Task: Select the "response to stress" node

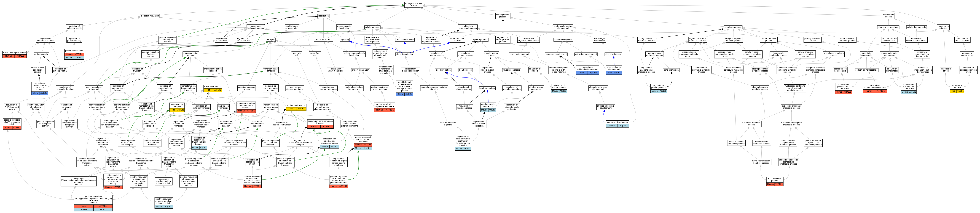Action: coord(946,70)
